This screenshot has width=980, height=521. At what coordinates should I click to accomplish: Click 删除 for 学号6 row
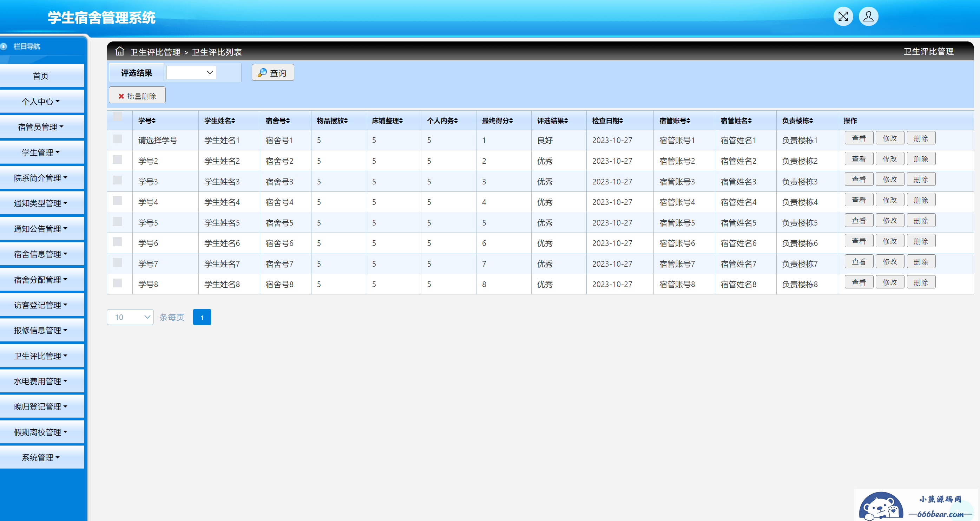pyautogui.click(x=921, y=241)
